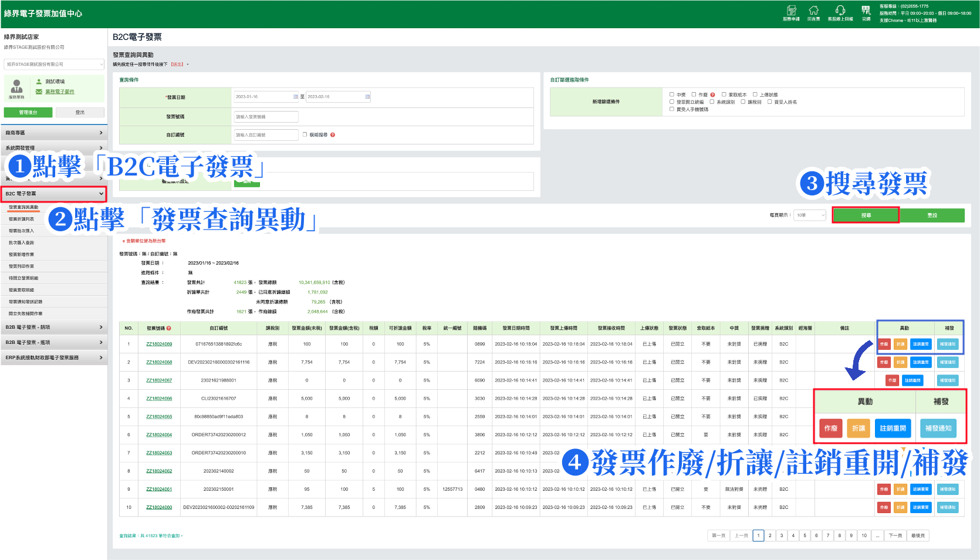Open the 每頁顯示 rows-per-page dropdown

pyautogui.click(x=810, y=215)
